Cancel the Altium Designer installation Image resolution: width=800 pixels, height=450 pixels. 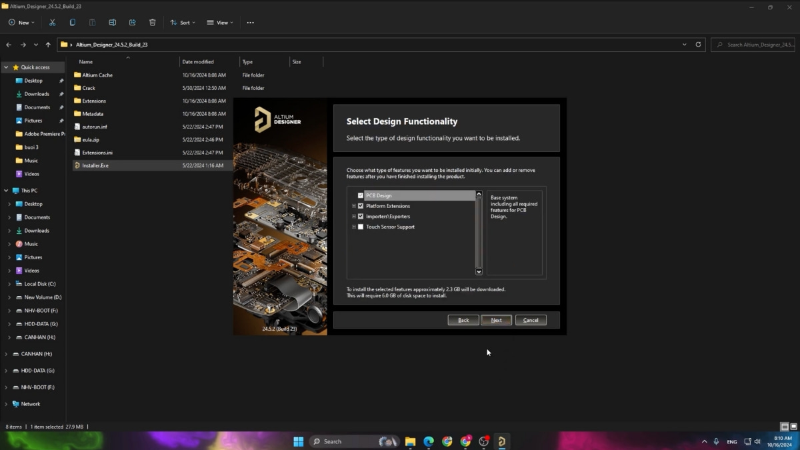531,320
